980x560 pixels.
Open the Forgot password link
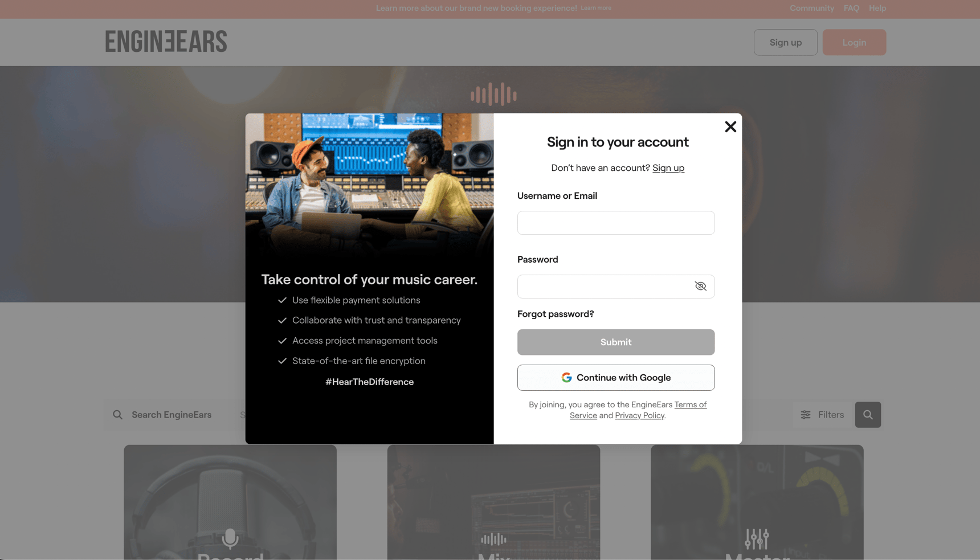(555, 314)
